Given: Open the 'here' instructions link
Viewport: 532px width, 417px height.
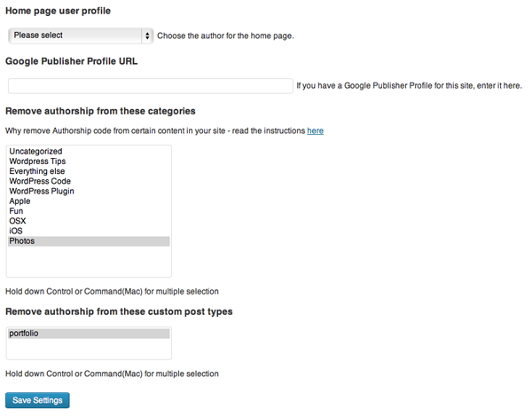Looking at the screenshot, I should click(315, 130).
